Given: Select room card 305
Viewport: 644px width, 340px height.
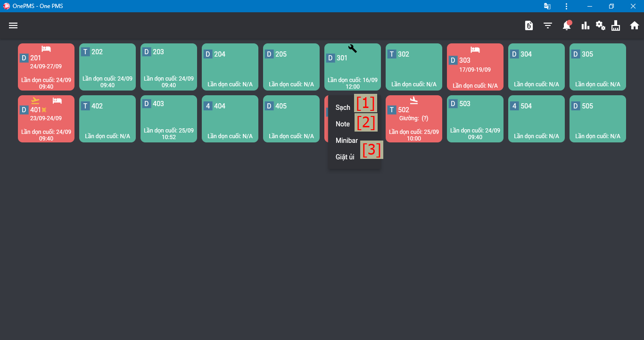Looking at the screenshot, I should pos(598,67).
